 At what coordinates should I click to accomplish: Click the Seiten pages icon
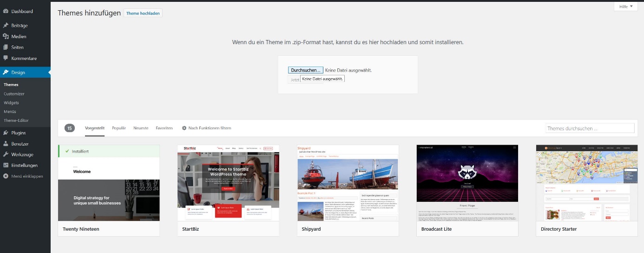click(6, 47)
